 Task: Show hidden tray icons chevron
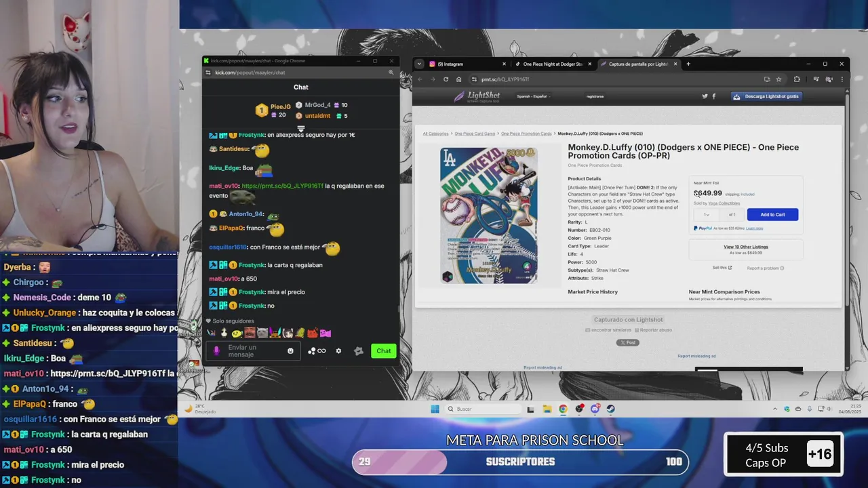pos(775,409)
